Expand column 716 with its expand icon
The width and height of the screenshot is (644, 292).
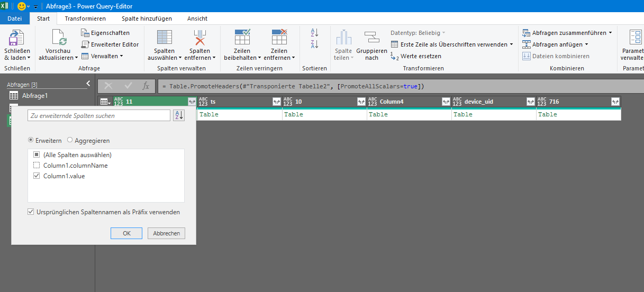[615, 102]
